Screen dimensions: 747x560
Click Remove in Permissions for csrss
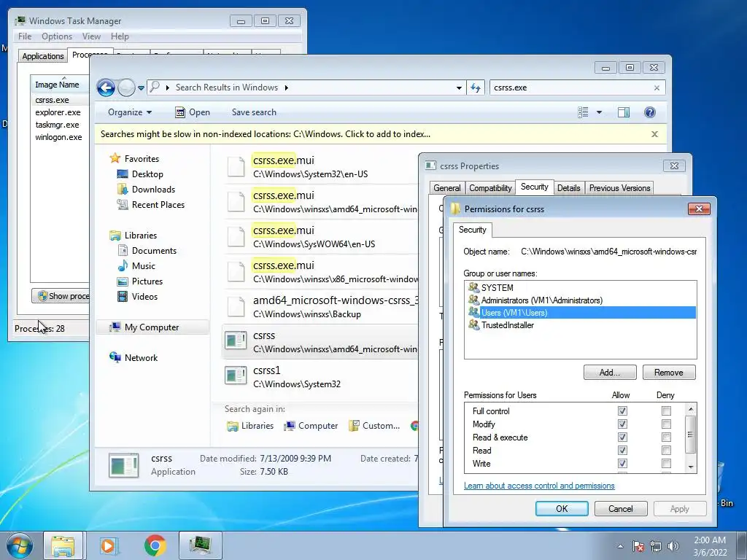[669, 373]
